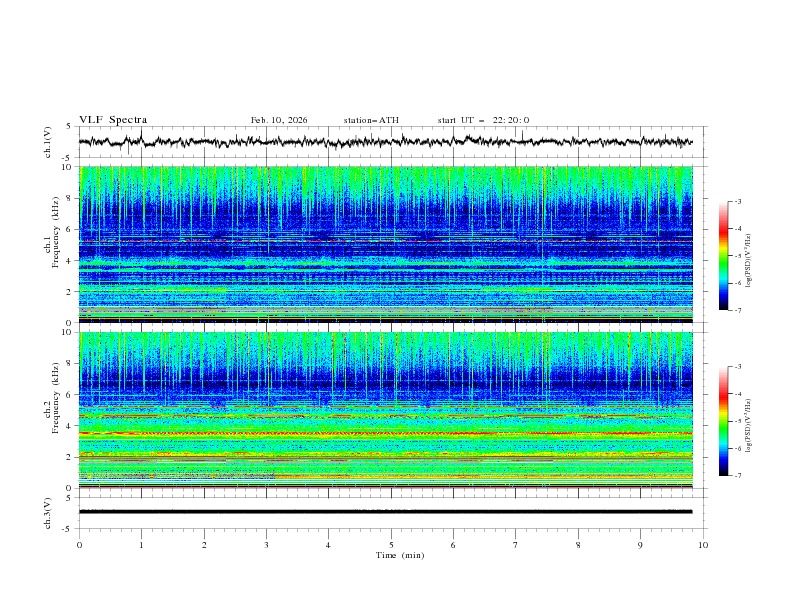Click the ch.2 spectrogram panel

(386, 410)
